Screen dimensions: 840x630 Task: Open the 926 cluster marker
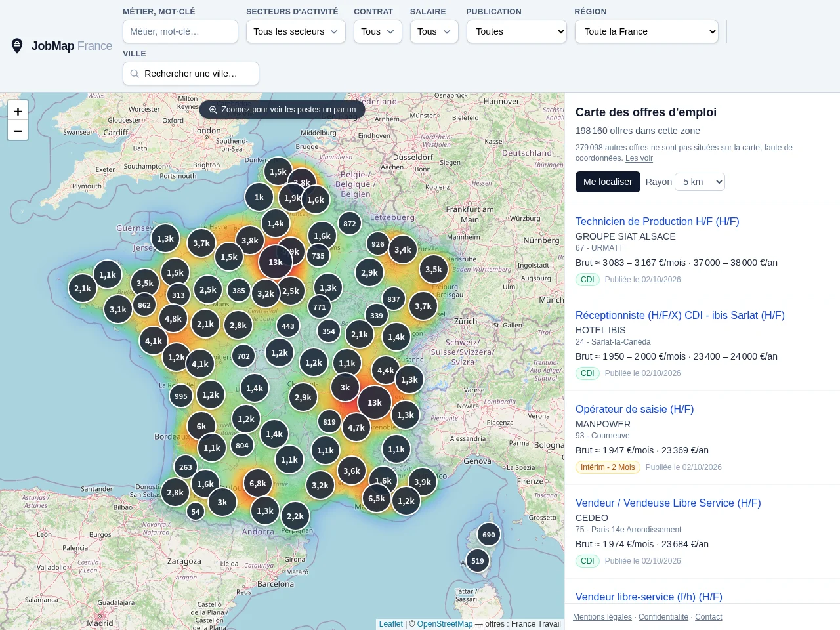tap(378, 244)
